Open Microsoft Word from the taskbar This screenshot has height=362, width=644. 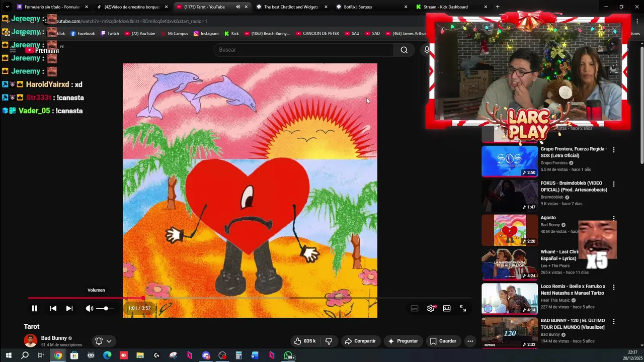(x=255, y=355)
